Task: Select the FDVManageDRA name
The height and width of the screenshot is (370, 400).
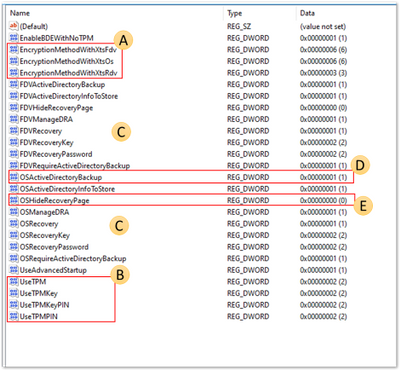Action: click(x=46, y=119)
